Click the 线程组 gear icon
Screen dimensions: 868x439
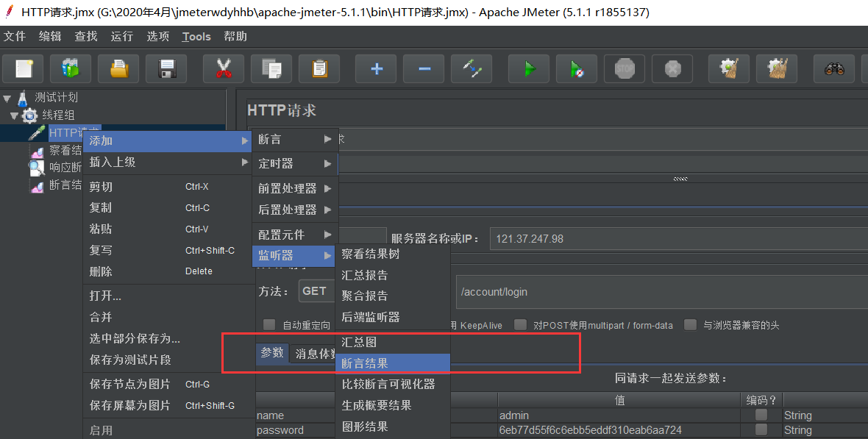pos(29,115)
